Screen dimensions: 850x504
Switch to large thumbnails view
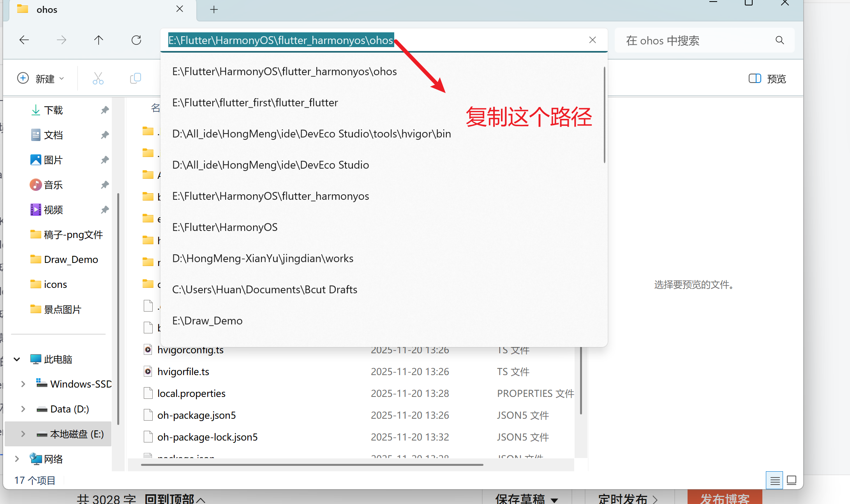tap(792, 480)
